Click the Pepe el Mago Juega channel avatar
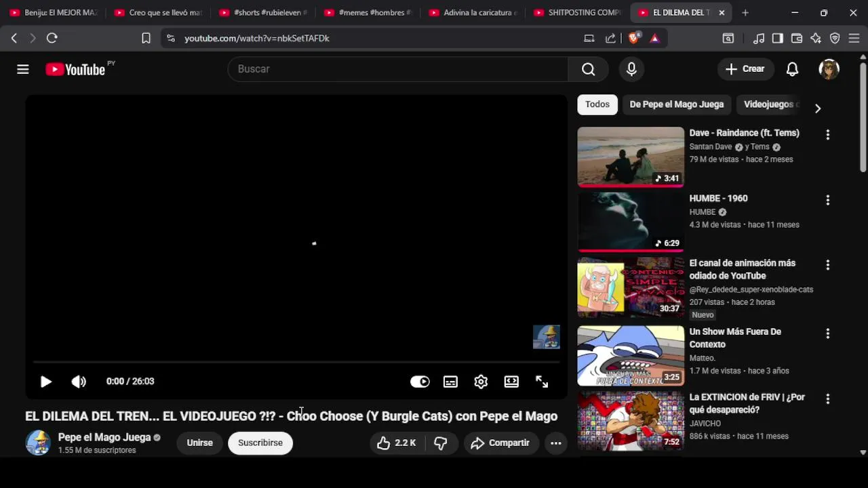868x488 pixels. tap(38, 443)
